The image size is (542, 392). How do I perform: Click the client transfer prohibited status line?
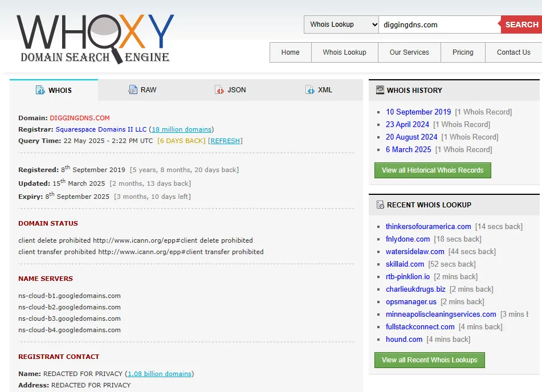click(141, 252)
